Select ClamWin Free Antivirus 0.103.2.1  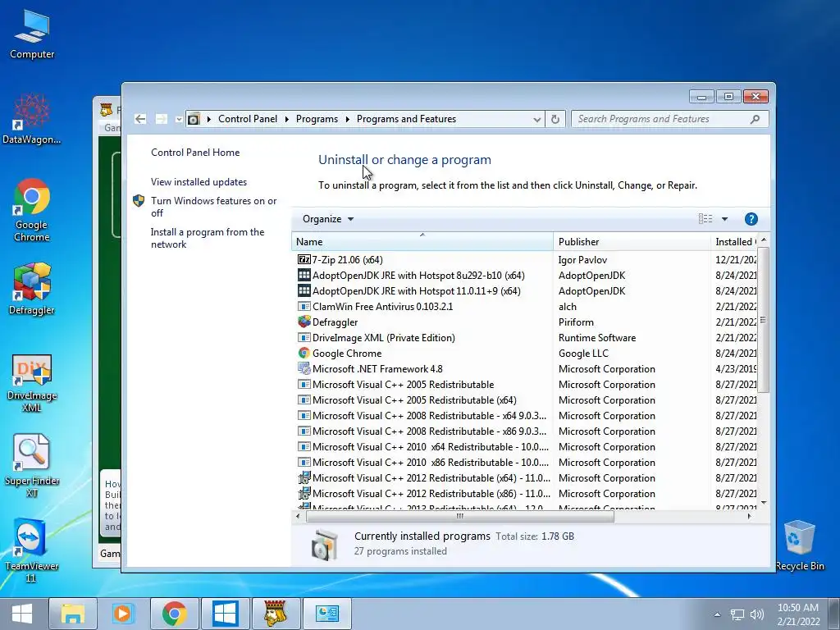coord(527,307)
